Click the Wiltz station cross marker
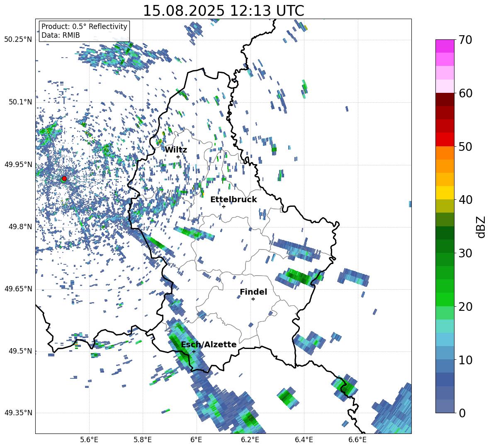The image size is (491, 448). pyautogui.click(x=178, y=157)
